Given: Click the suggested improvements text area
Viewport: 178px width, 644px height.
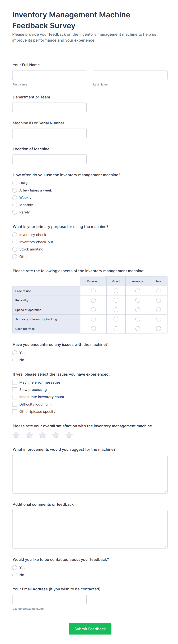Looking at the screenshot, I should [90, 474].
